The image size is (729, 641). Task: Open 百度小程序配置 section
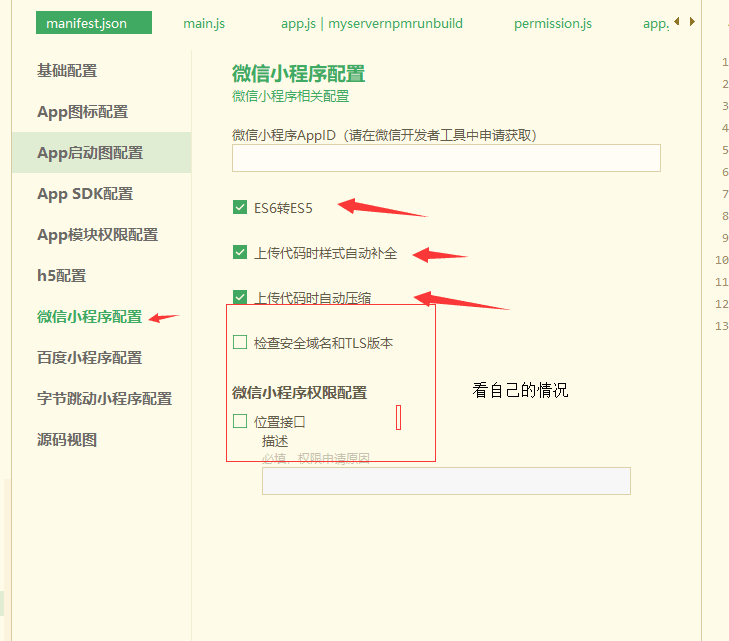[x=89, y=357]
